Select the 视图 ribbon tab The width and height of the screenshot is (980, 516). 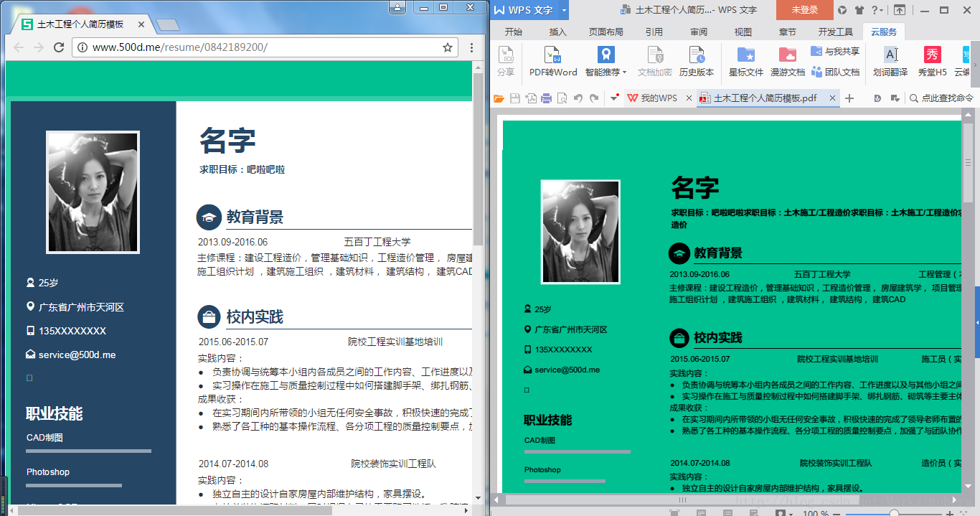tap(743, 32)
